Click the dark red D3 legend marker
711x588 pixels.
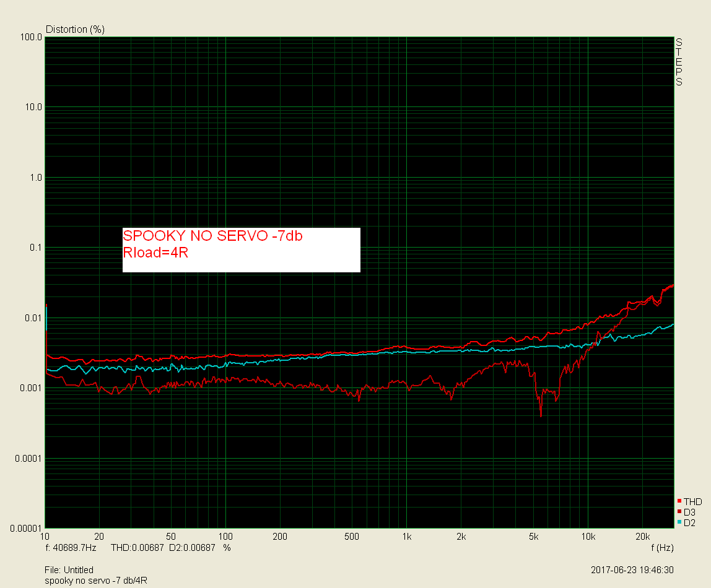click(679, 511)
